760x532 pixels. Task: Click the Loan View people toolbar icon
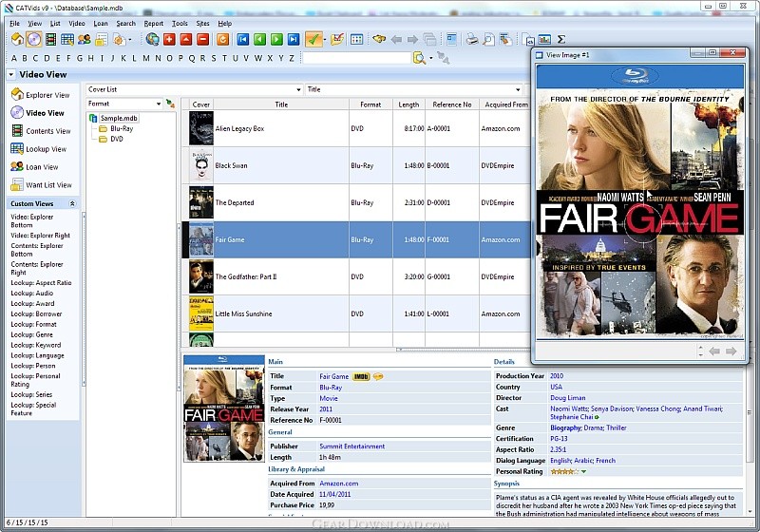click(85, 39)
